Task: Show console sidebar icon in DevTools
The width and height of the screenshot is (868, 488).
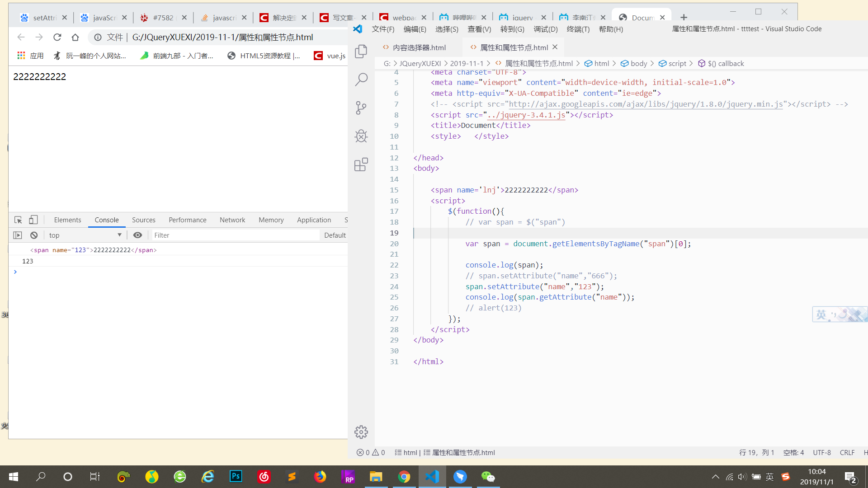Action: pos(18,235)
